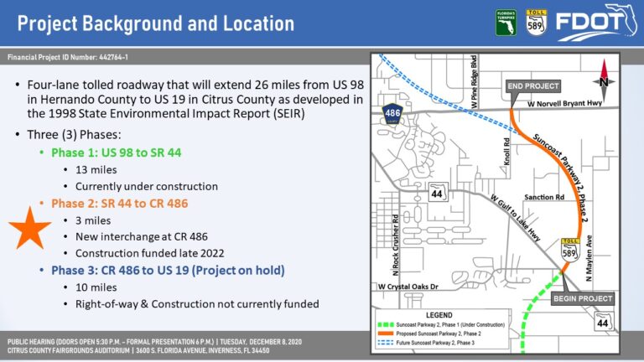The height and width of the screenshot is (362, 644).
Task: Click the Suncoast Parkway 2, Phase 2 route label
Action: pos(560,178)
